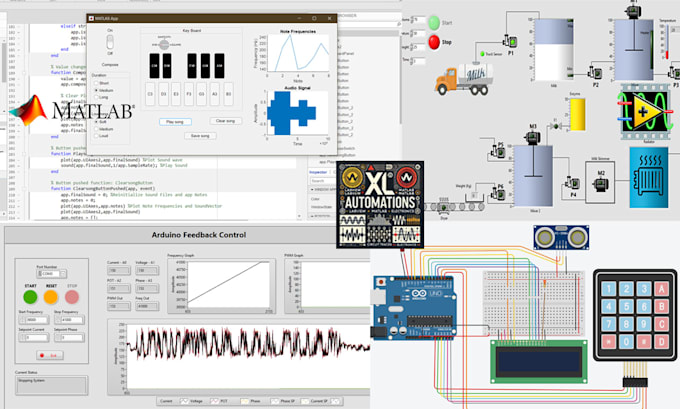
Task: Select Short duration radio button
Action: point(96,83)
